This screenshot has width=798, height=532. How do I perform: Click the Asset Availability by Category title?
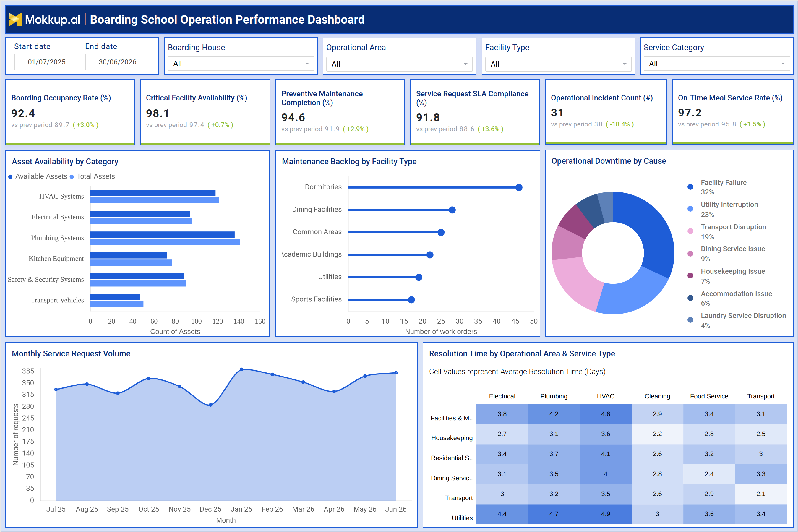(65, 161)
